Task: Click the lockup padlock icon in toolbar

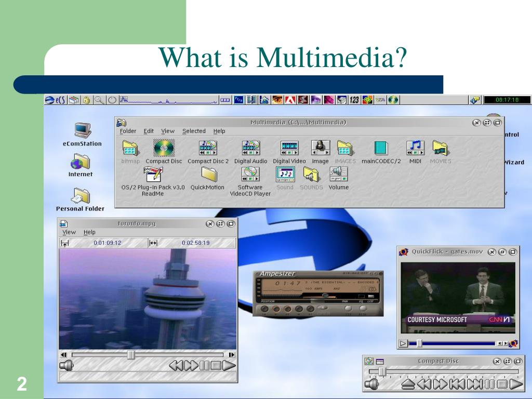Action: point(87,100)
